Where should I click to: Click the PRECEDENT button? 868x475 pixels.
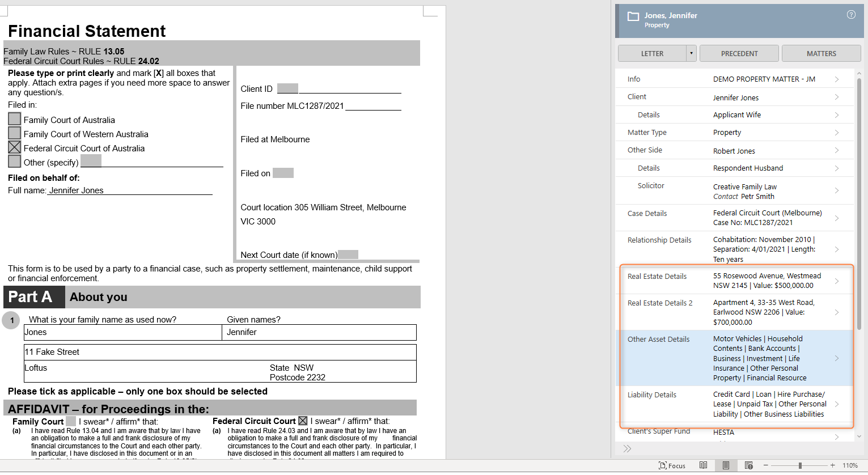(739, 53)
